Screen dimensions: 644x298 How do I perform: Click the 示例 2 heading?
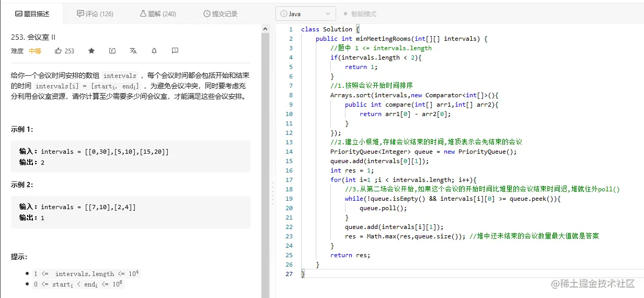click(22, 185)
